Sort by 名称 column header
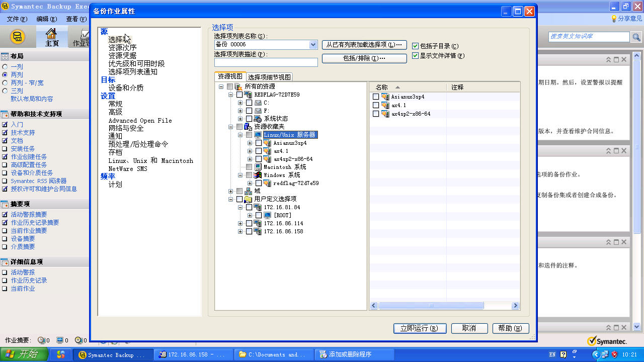This screenshot has width=644, height=362. [x=408, y=87]
